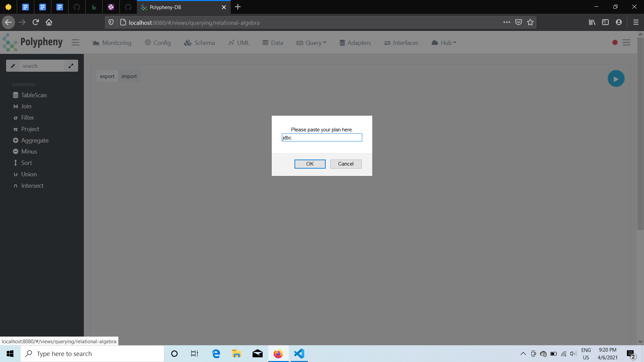
Task: Execute the plan with the run button
Action: 616,78
